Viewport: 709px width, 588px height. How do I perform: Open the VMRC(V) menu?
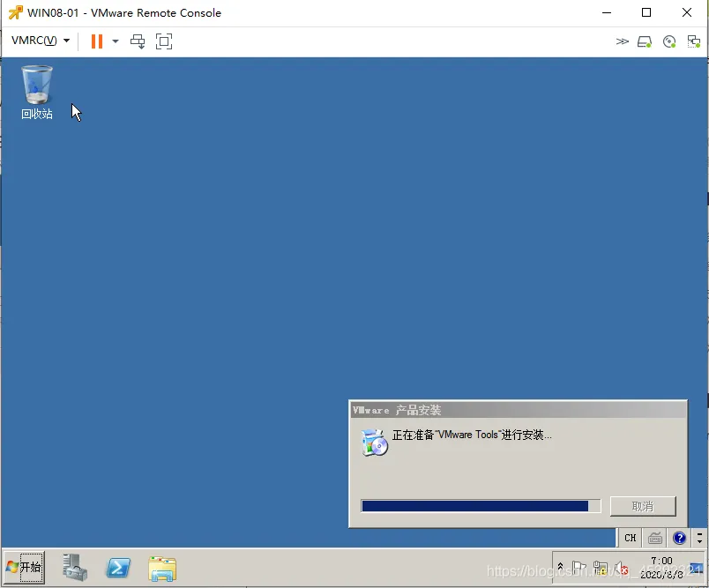pos(41,41)
